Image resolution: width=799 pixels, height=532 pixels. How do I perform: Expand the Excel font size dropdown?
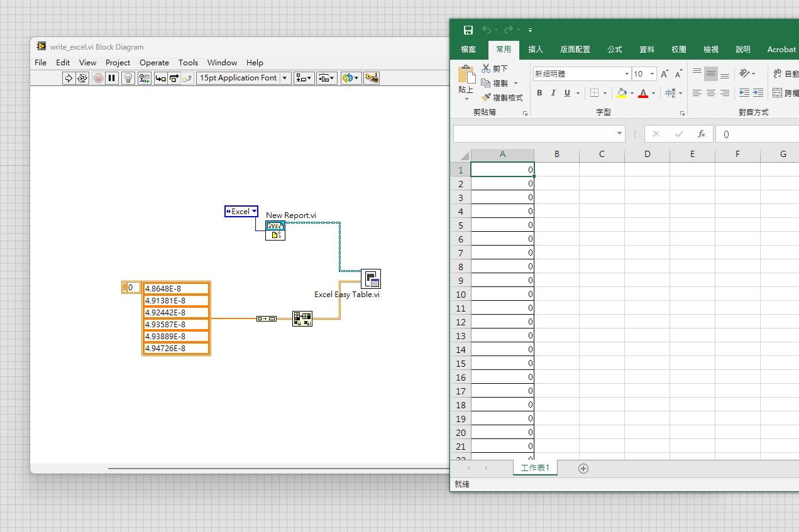(652, 74)
